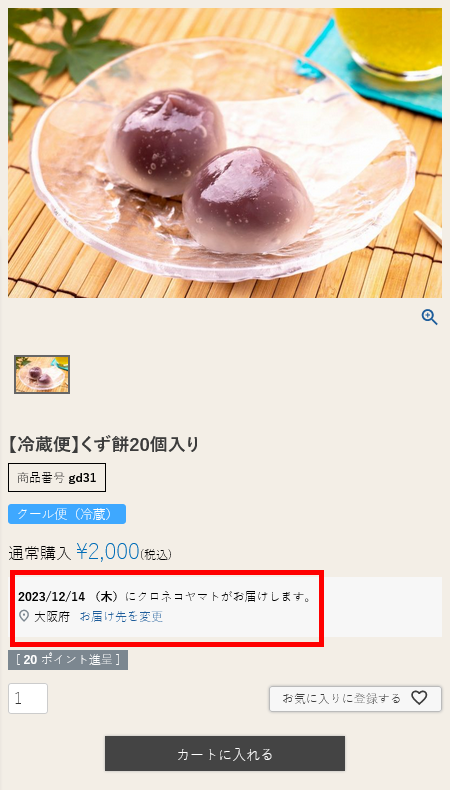This screenshot has width=450, height=790.
Task: Open the お届け先を変更 link
Action: click(121, 617)
